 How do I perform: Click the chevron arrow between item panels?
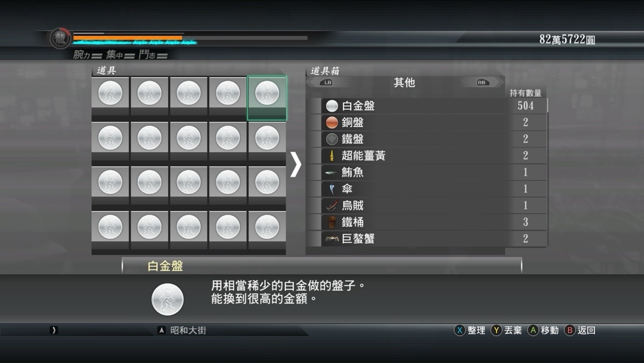pos(296,164)
